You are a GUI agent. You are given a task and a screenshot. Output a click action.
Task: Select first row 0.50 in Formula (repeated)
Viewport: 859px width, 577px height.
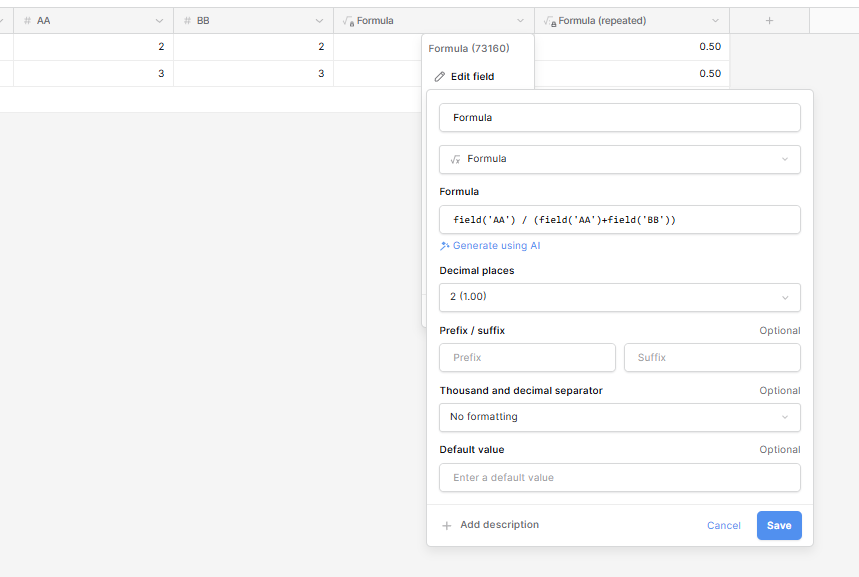click(x=632, y=47)
